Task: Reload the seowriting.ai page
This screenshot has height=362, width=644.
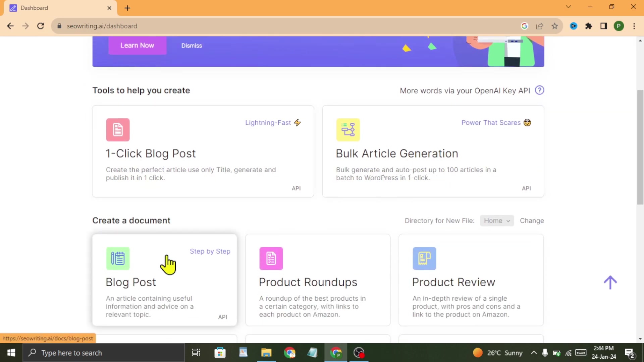Action: pos(41,26)
